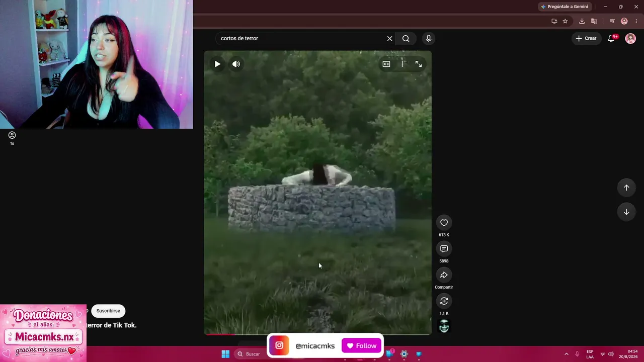Click the 'Compartir' label
The image size is (644, 362).
[444, 287]
